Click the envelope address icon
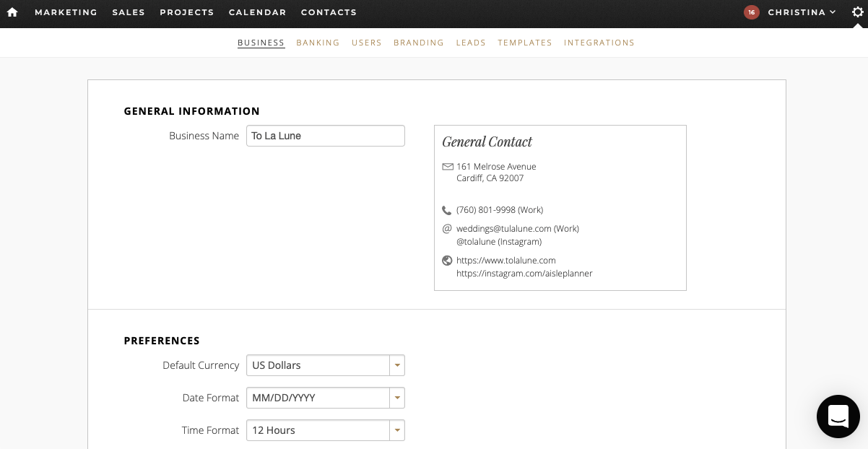 coord(448,167)
